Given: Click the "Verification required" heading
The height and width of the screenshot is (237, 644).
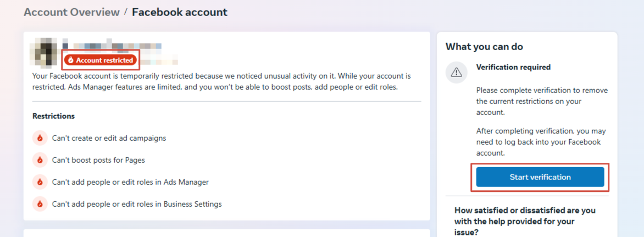Looking at the screenshot, I should (513, 67).
